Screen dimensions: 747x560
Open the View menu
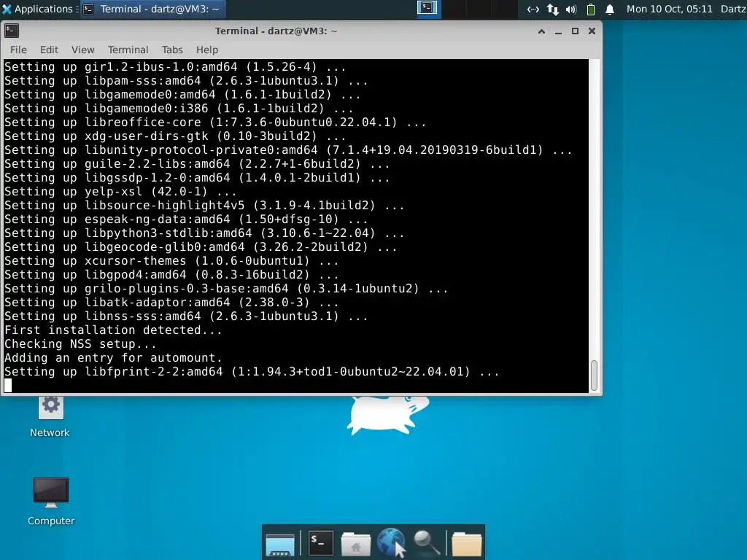[x=83, y=50]
